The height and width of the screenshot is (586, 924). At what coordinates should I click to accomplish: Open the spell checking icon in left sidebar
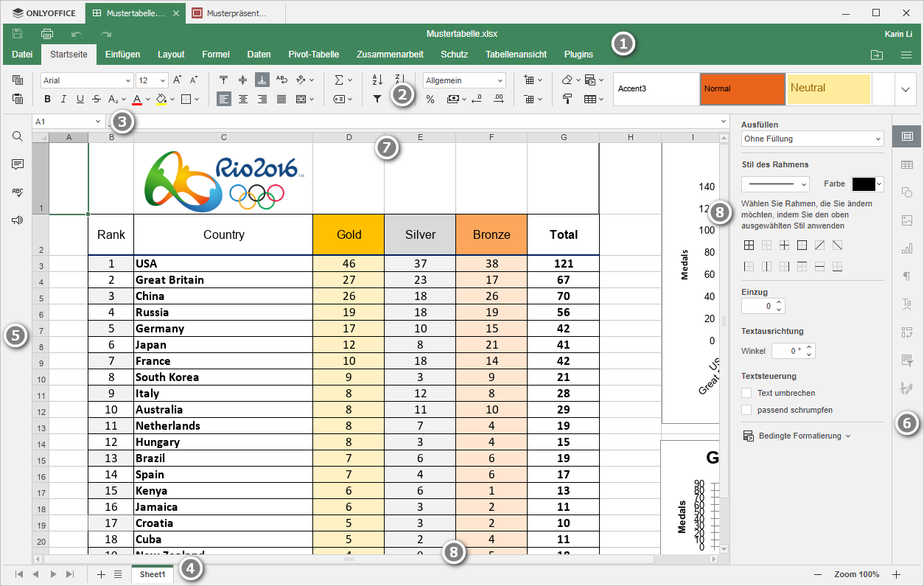click(x=18, y=192)
